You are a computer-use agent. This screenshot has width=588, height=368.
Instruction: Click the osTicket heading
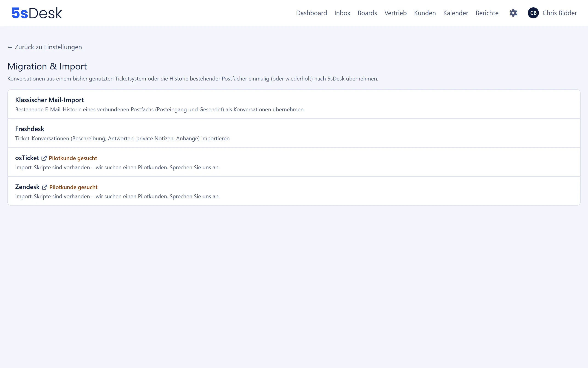point(27,158)
